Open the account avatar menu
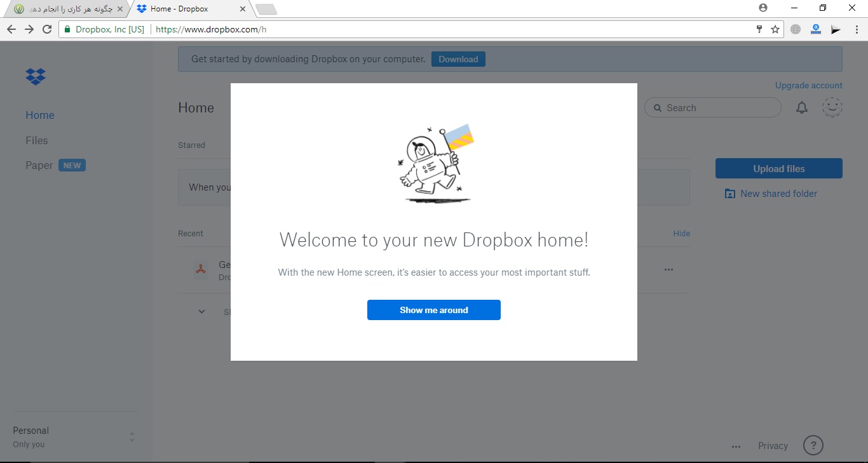Image resolution: width=868 pixels, height=463 pixels. coord(832,107)
